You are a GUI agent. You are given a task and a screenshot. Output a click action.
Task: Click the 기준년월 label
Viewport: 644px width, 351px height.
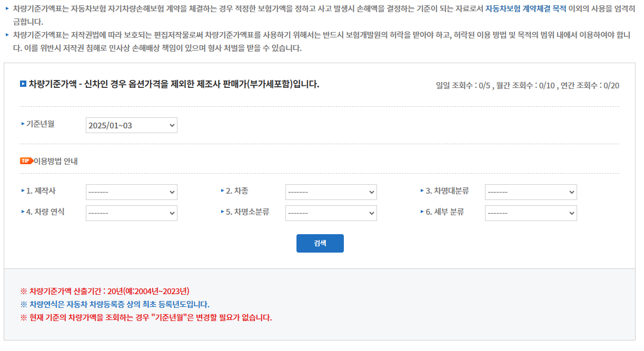(x=41, y=124)
